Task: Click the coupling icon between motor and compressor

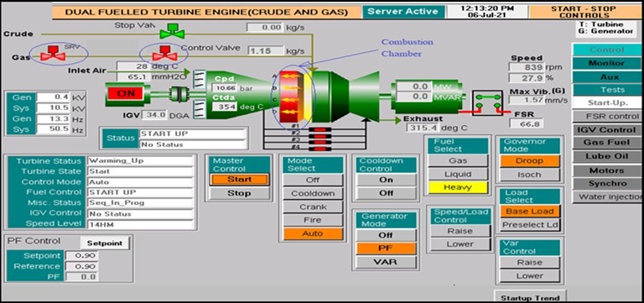Action: pos(179,93)
